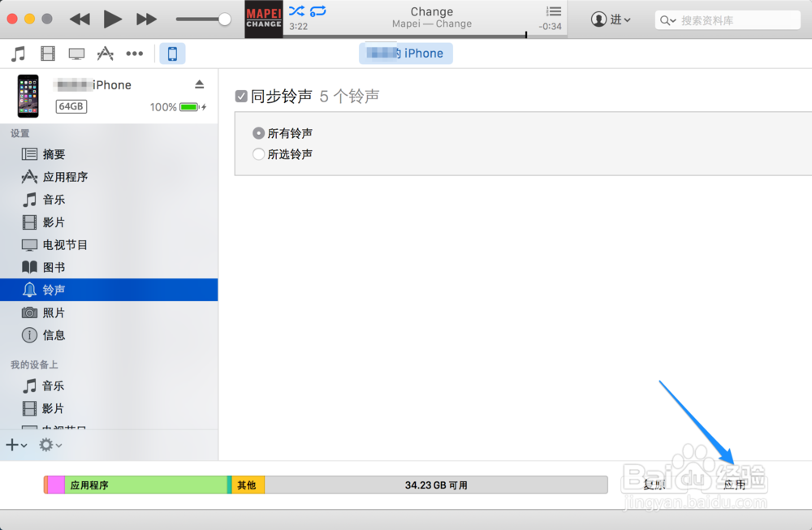The height and width of the screenshot is (530, 812).
Task: Open the Movies library icon
Action: (48, 54)
